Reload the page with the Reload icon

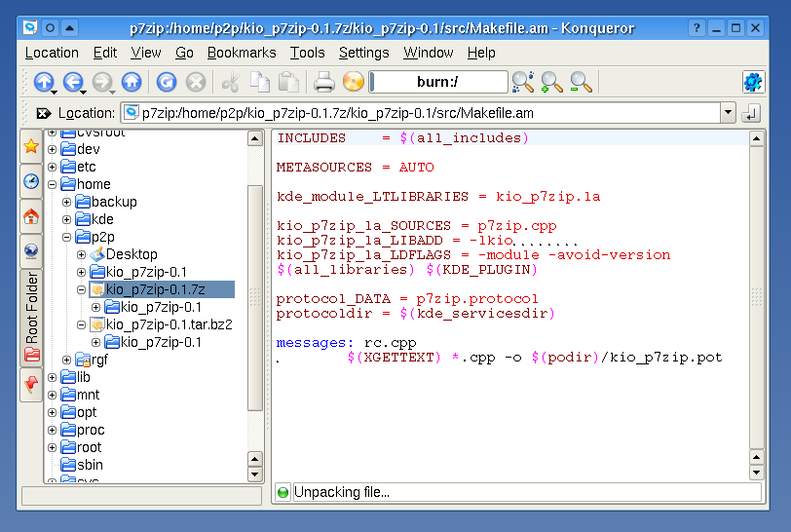(x=167, y=82)
